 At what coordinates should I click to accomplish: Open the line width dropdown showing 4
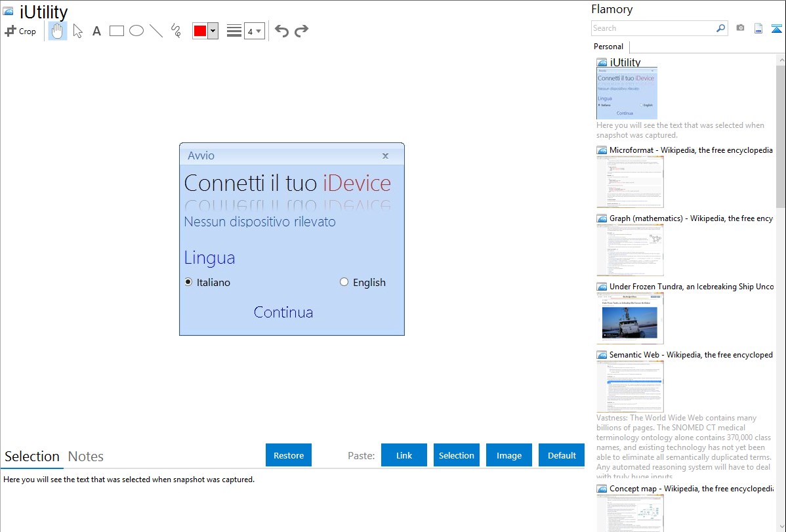254,31
